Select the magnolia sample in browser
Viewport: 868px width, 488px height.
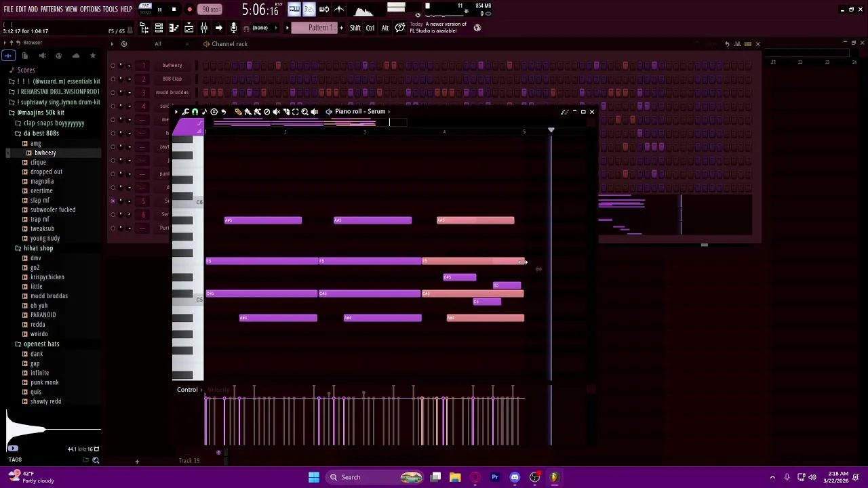[x=41, y=182]
